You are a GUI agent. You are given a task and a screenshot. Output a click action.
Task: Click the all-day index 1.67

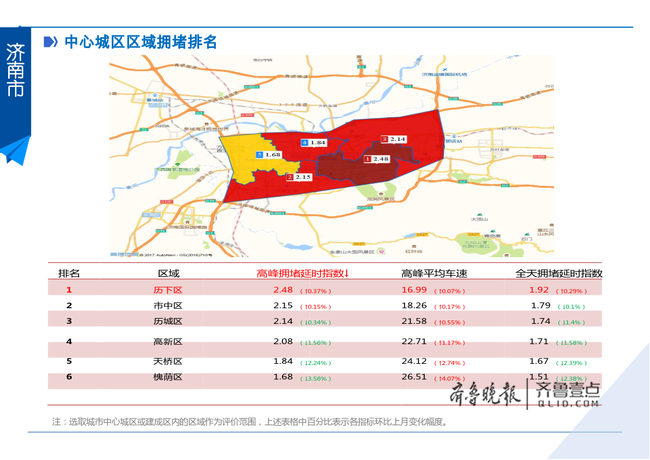(539, 361)
